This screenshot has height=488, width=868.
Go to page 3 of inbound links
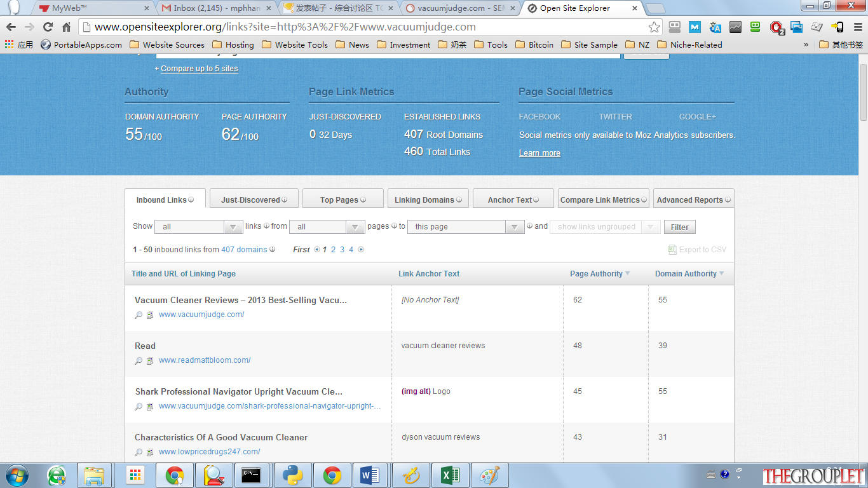pyautogui.click(x=342, y=250)
